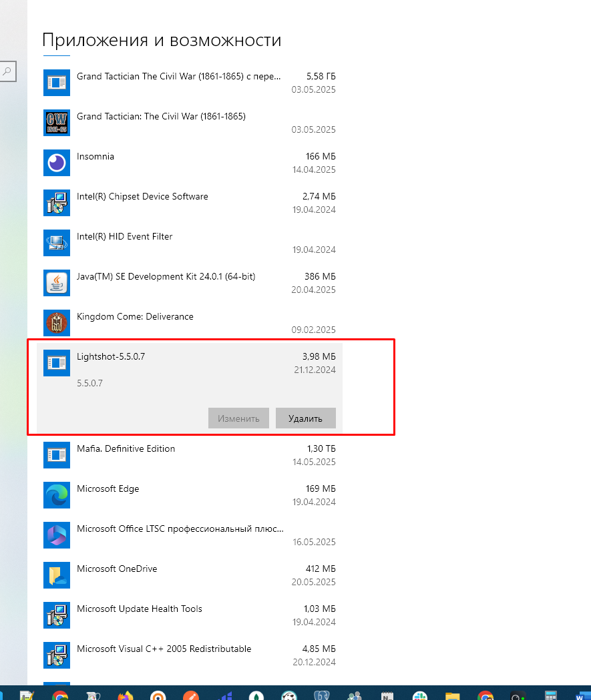
Task: Click the Kingdom Come: Deliverance icon
Action: 57,323
